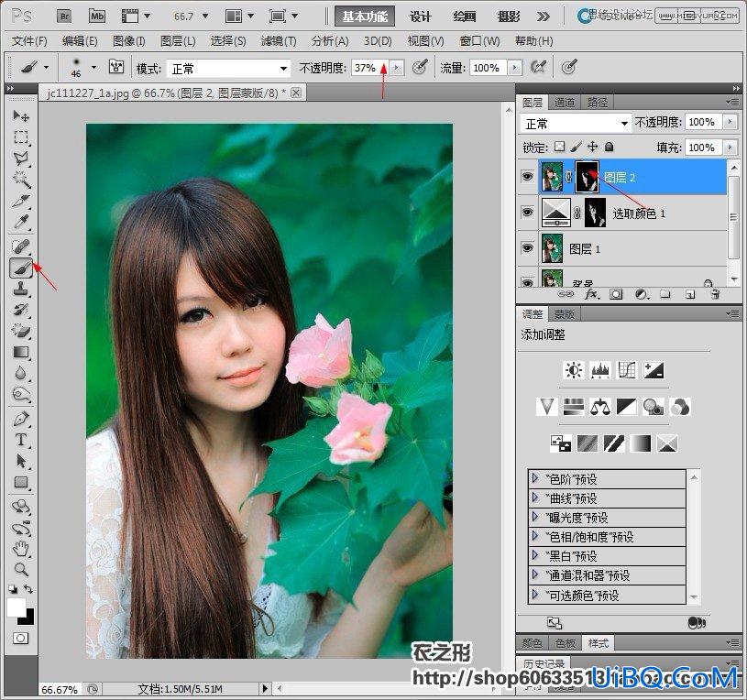Hide 图层 2 layer visibility
The image size is (747, 700).
(527, 177)
